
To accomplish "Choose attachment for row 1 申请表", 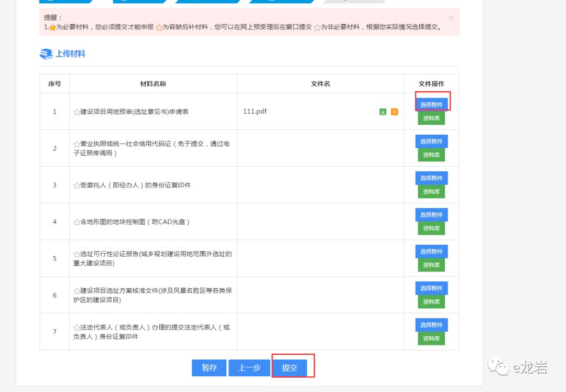I will pos(431,104).
